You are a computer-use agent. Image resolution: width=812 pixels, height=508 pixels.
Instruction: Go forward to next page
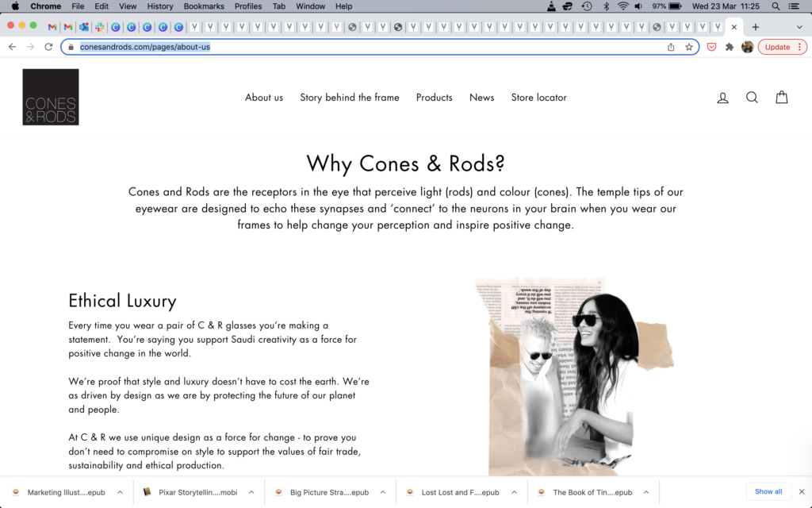(31, 47)
